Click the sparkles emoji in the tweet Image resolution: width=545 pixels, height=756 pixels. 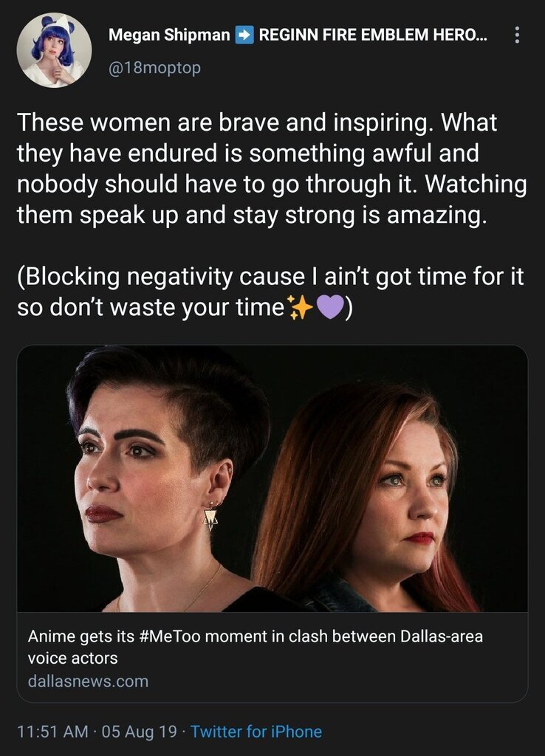pos(299,308)
